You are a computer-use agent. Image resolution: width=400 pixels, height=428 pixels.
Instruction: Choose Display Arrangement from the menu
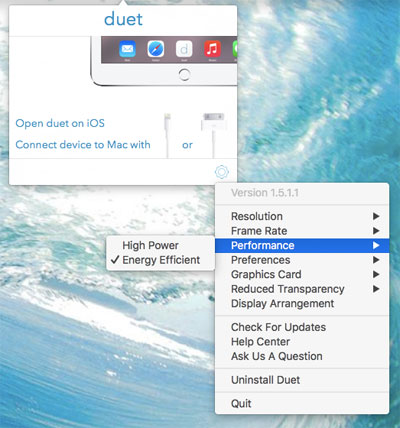[x=302, y=304]
